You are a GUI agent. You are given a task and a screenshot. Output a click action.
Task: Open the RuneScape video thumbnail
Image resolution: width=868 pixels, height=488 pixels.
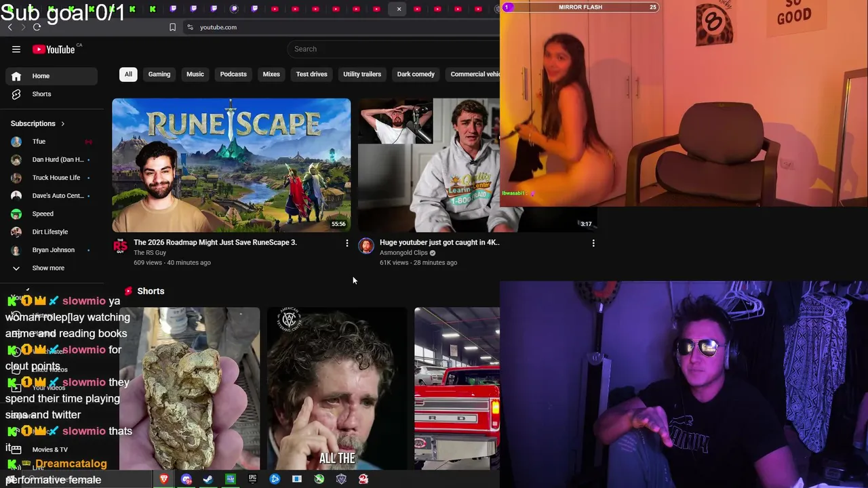coord(231,165)
